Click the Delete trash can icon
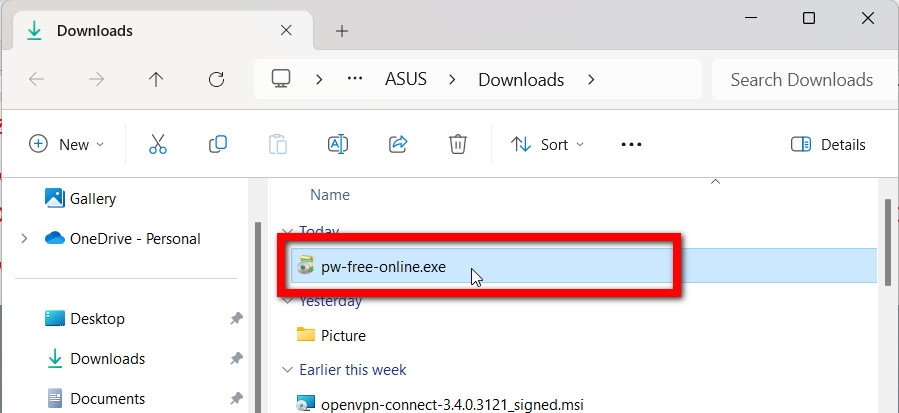The height and width of the screenshot is (413, 899). [x=458, y=144]
